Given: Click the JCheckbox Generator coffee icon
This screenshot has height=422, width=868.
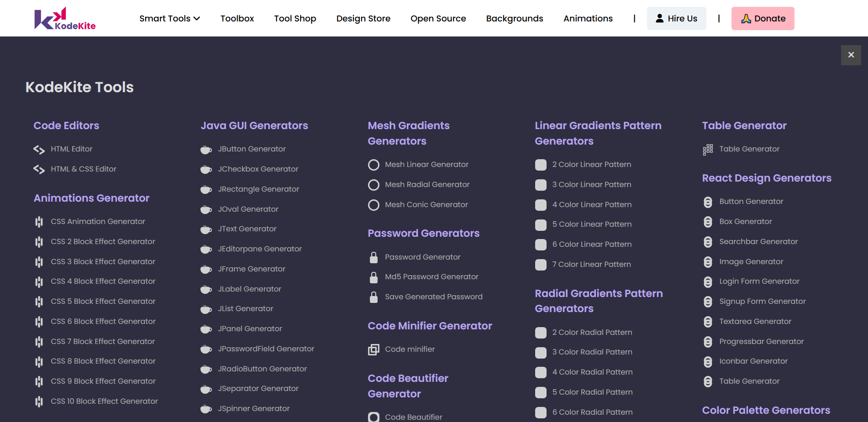Looking at the screenshot, I should [206, 170].
